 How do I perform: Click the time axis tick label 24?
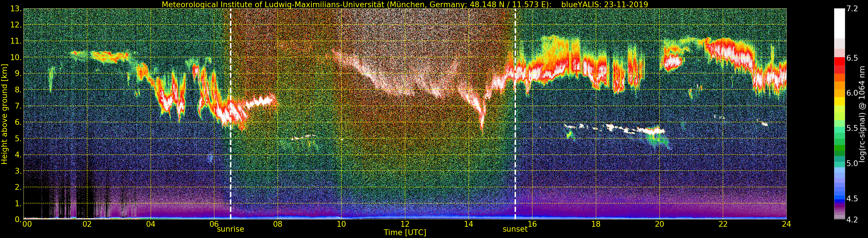[x=786, y=224]
